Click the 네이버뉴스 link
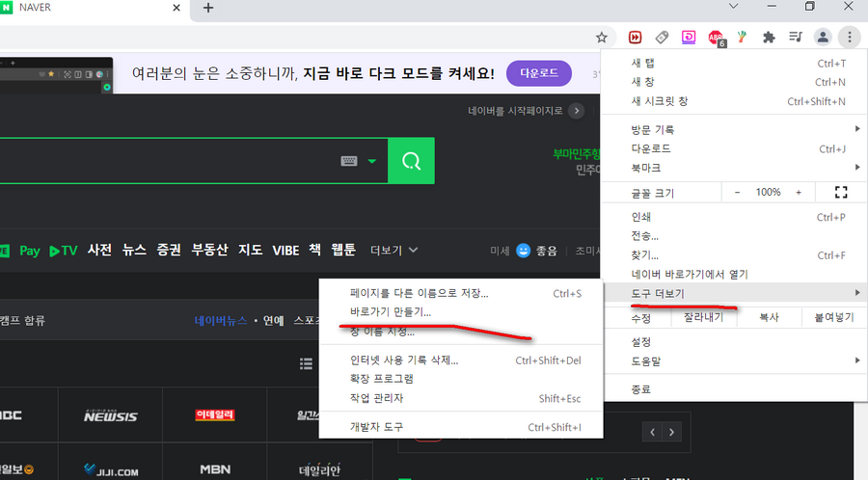Screen dimensions: 868x480 click(221, 321)
